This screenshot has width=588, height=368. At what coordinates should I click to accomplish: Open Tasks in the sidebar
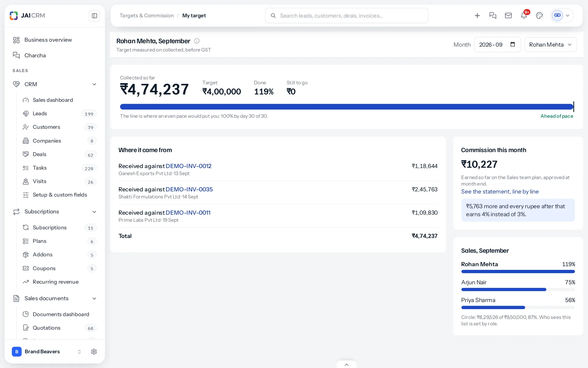[x=59, y=168]
